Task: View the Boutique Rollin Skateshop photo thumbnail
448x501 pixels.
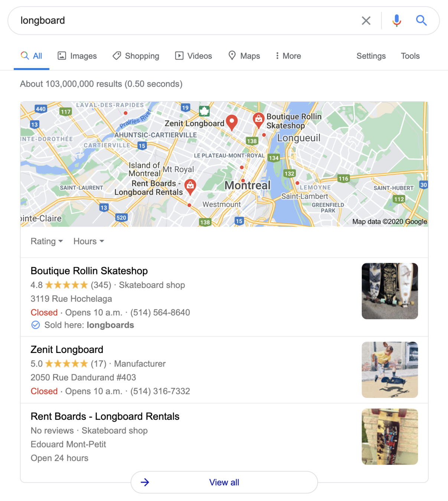Action: (x=390, y=291)
